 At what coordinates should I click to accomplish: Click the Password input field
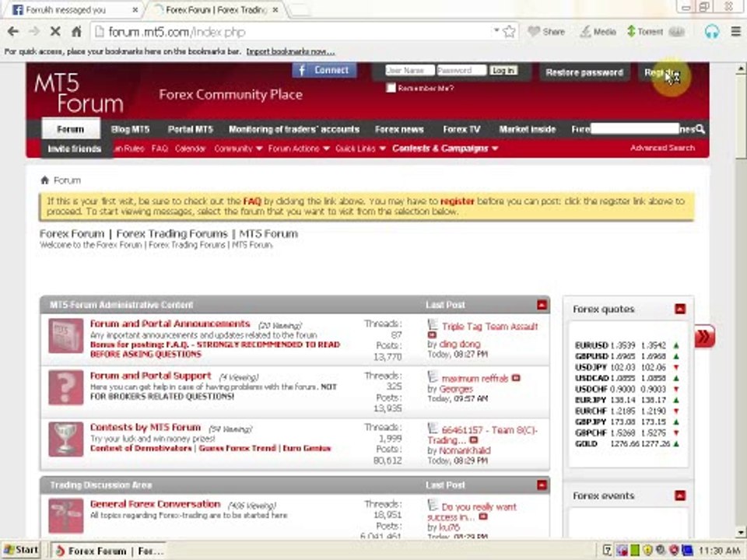coord(461,71)
